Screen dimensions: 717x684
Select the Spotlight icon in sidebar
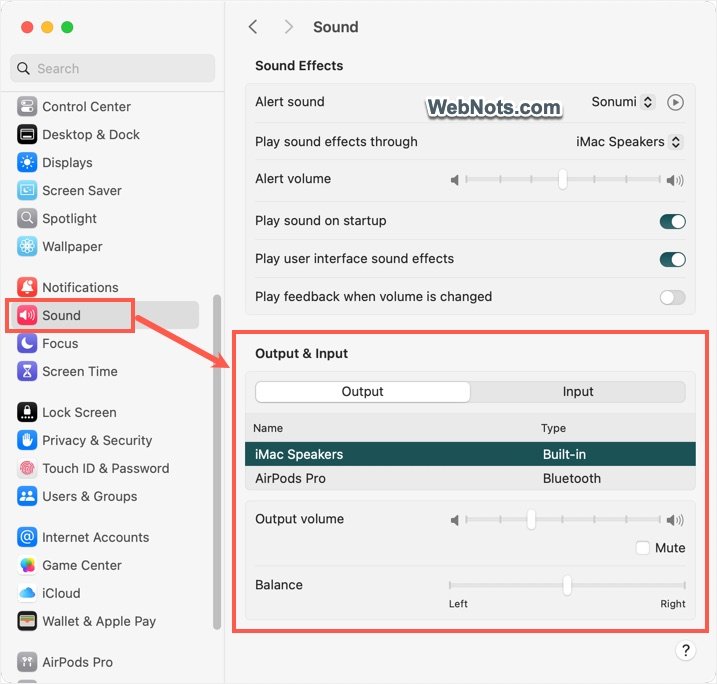(x=27, y=219)
